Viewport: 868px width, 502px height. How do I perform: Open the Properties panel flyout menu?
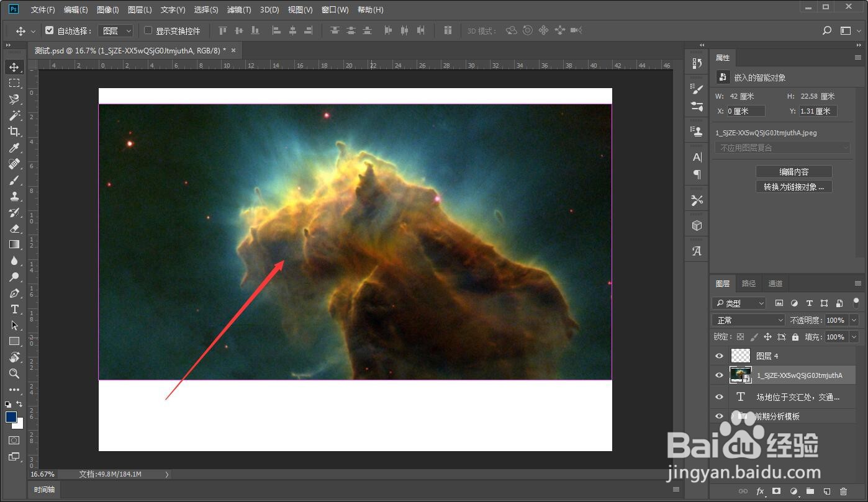pyautogui.click(x=858, y=58)
